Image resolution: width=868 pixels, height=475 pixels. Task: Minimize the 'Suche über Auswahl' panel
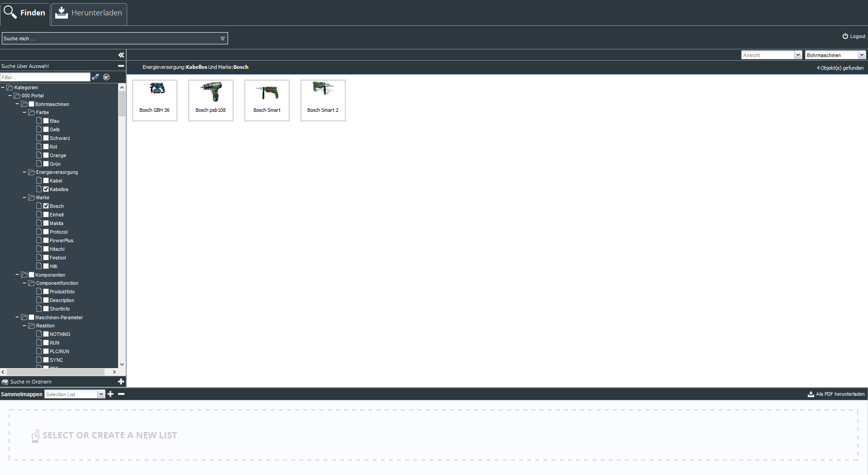[x=121, y=66]
